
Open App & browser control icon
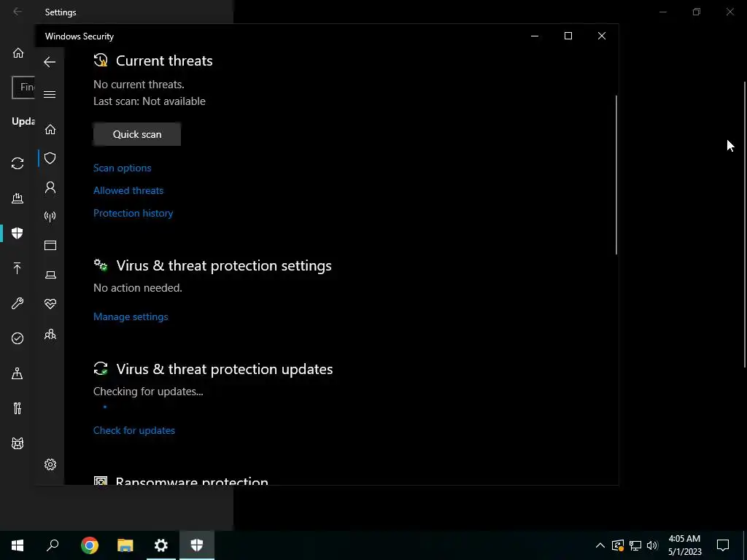pos(50,245)
